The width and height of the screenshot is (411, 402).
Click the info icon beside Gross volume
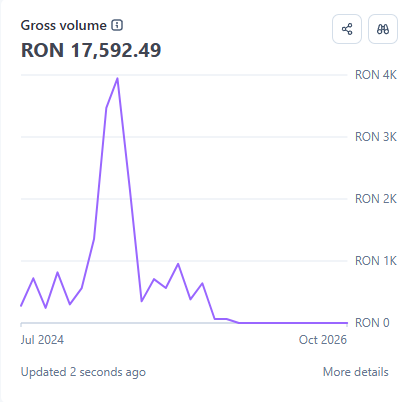point(117,25)
